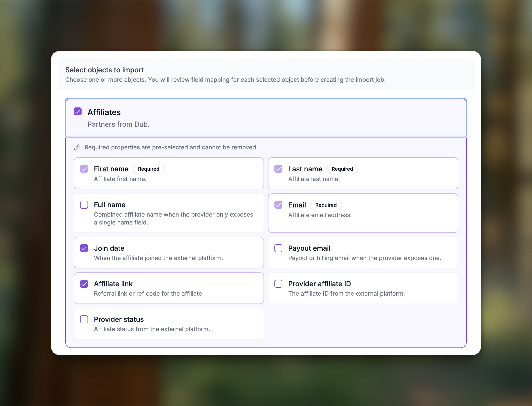The image size is (532, 406).
Task: Click the Required badge next to First name
Action: pyautogui.click(x=149, y=169)
